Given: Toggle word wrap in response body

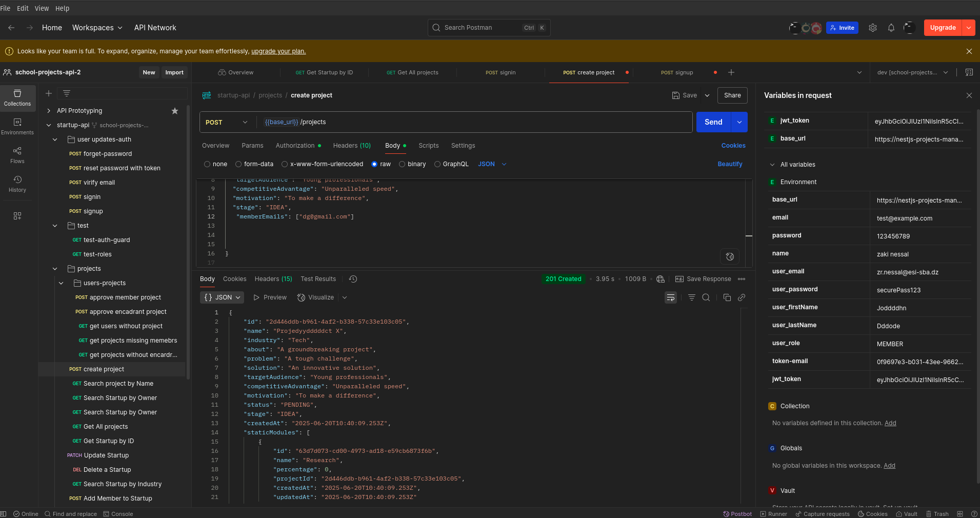Looking at the screenshot, I should 671,297.
